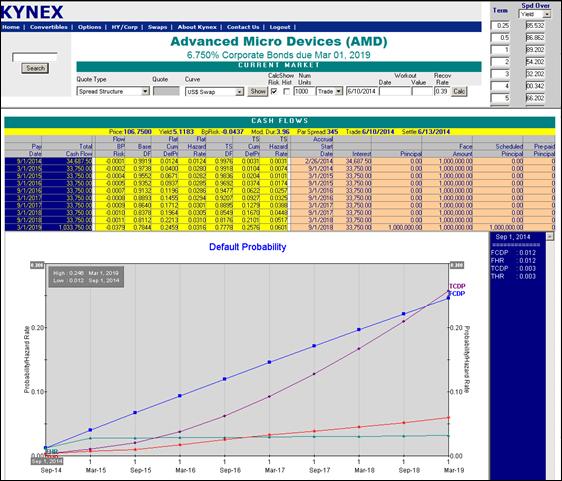Click the Sep-16 x-axis label
Viewport: 562px width, 481px height.
tap(230, 470)
